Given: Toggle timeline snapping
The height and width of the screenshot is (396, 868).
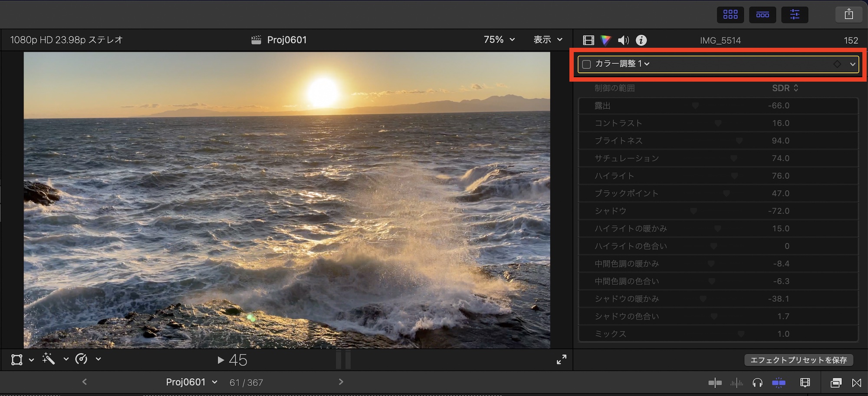Looking at the screenshot, I should [779, 383].
